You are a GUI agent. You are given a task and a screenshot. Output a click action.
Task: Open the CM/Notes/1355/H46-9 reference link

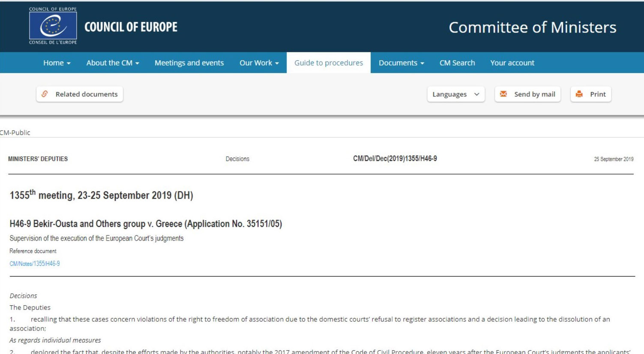coord(35,264)
